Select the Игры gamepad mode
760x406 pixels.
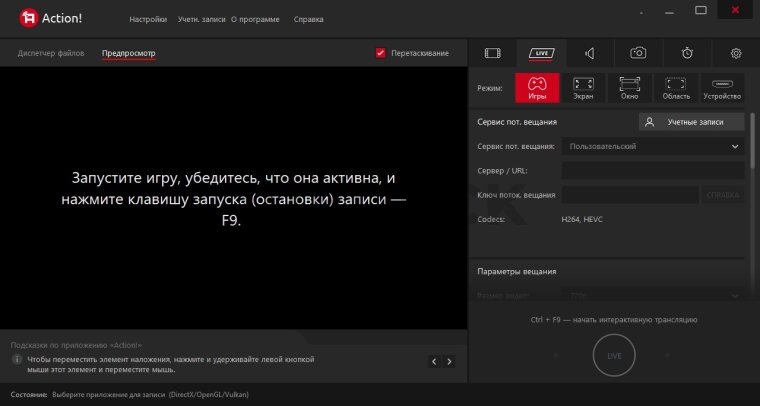537,89
